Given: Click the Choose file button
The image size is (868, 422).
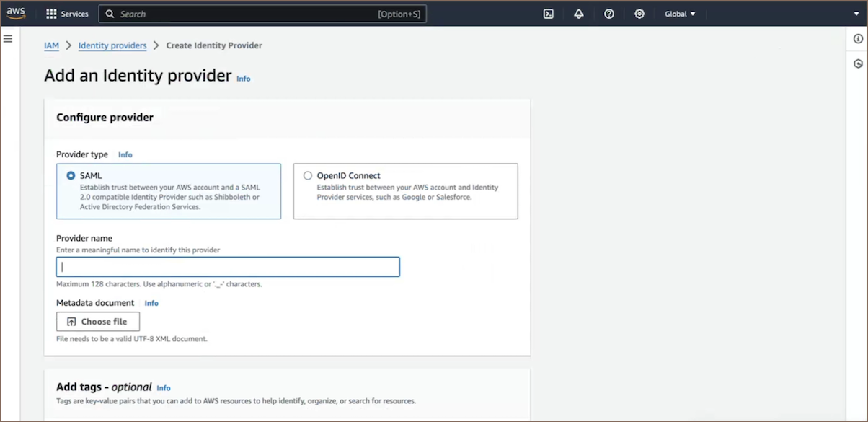Looking at the screenshot, I should [98, 322].
